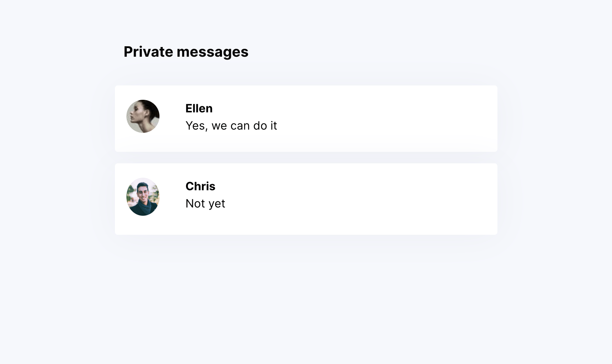Screen dimensions: 612x364
Task: View Chris's latest message preview
Action: [x=205, y=203]
